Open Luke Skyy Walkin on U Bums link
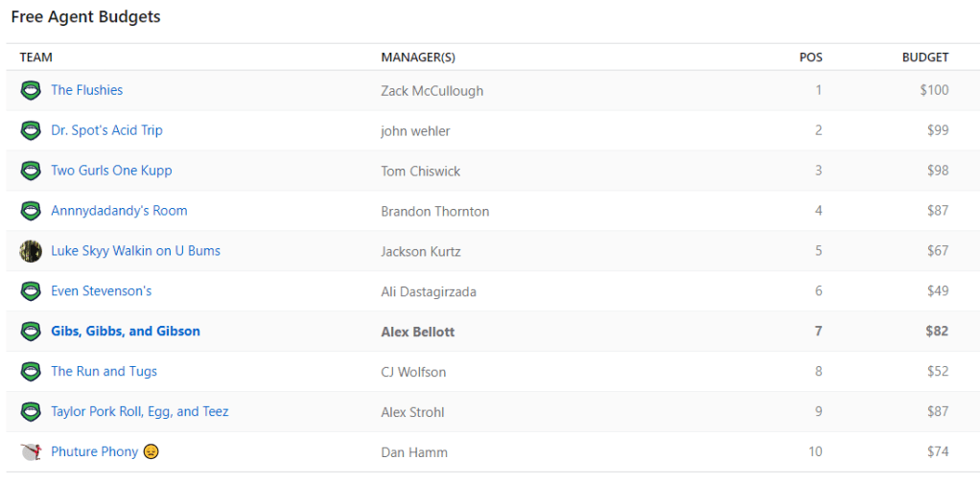This screenshot has height=483, width=980. [135, 251]
